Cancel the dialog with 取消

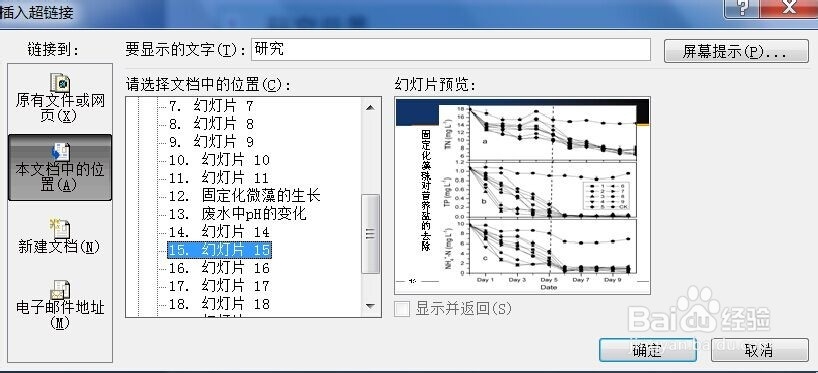(x=759, y=350)
